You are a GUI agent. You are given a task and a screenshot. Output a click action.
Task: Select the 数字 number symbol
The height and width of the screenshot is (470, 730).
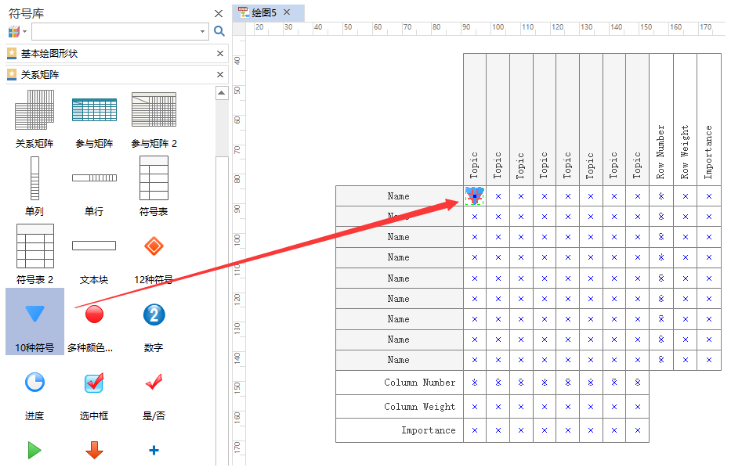point(154,314)
